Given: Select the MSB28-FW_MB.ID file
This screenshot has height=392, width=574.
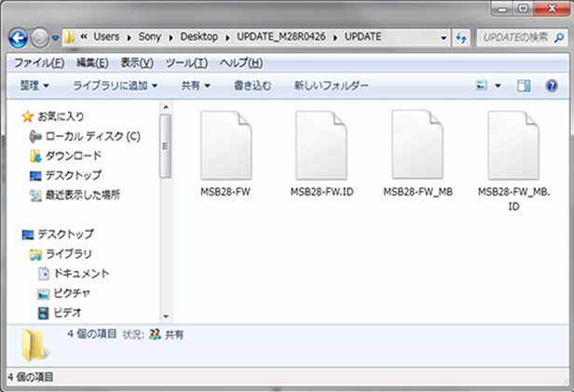Looking at the screenshot, I should (513, 140).
